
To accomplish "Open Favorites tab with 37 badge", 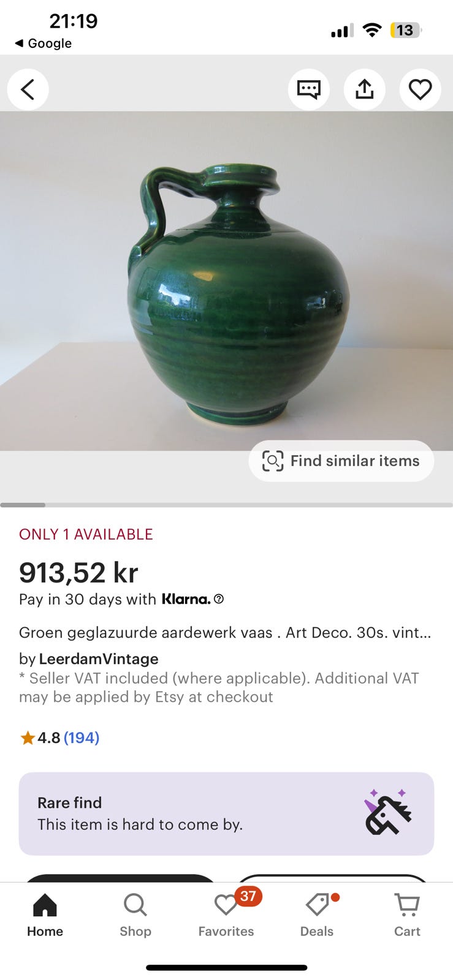I will click(x=226, y=915).
